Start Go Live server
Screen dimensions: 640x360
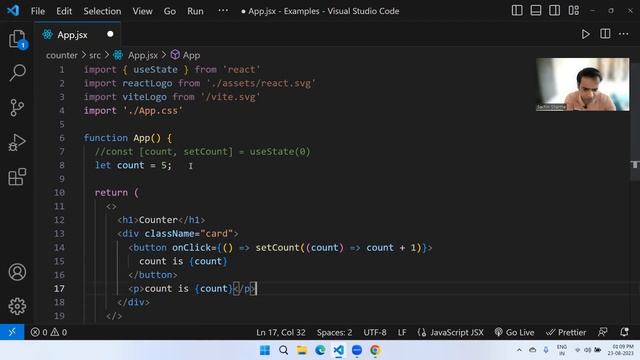(x=514, y=332)
